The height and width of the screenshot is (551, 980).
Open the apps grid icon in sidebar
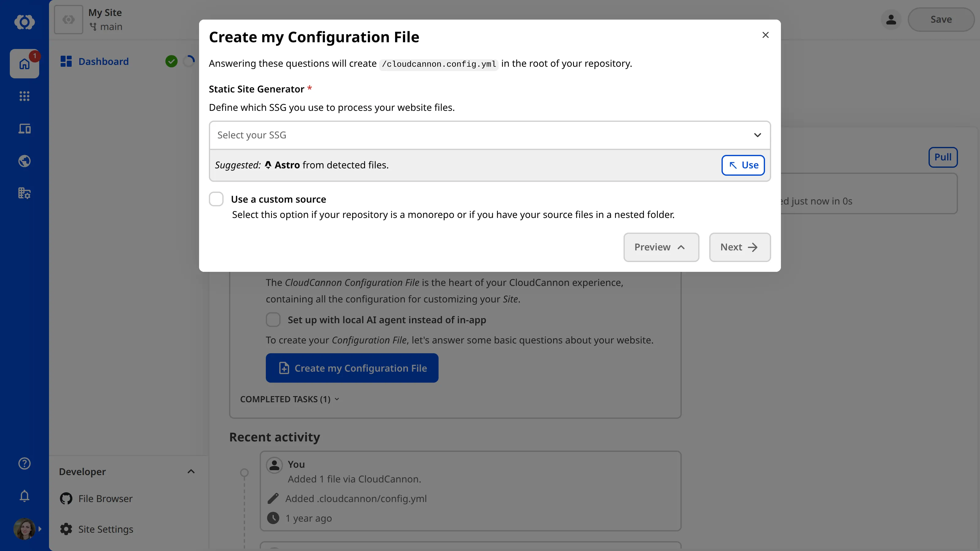tap(24, 96)
